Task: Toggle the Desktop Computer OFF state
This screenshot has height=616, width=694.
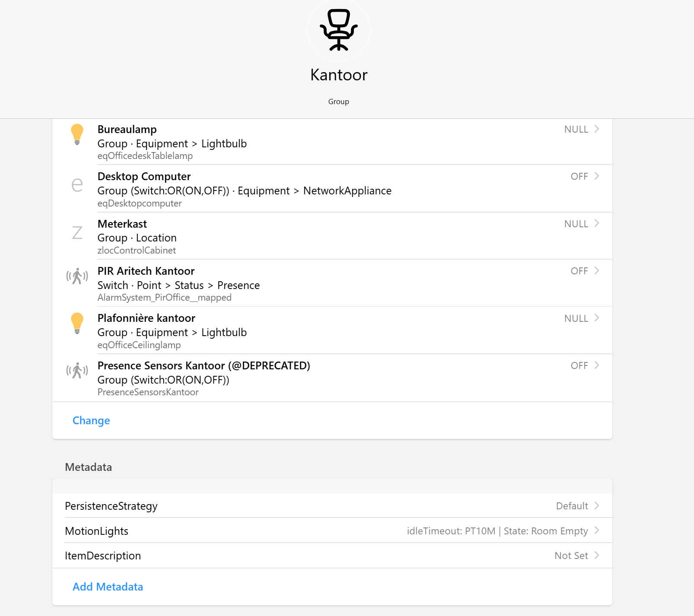Action: tap(579, 176)
